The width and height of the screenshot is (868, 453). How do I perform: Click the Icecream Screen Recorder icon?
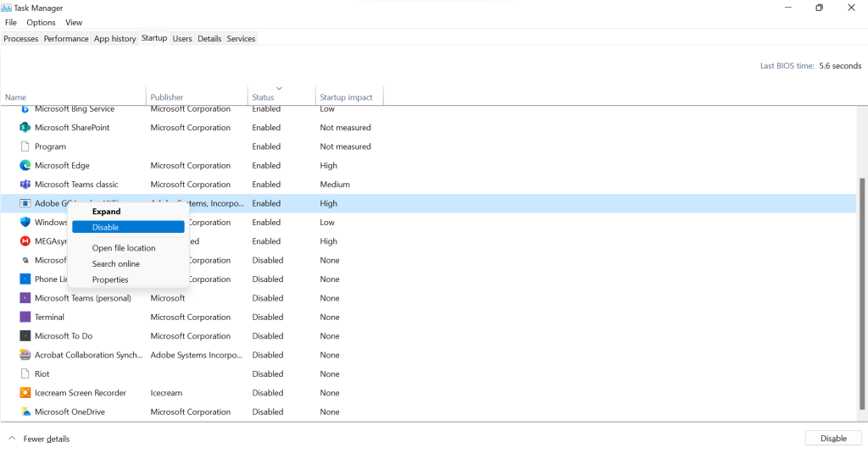pyautogui.click(x=25, y=393)
